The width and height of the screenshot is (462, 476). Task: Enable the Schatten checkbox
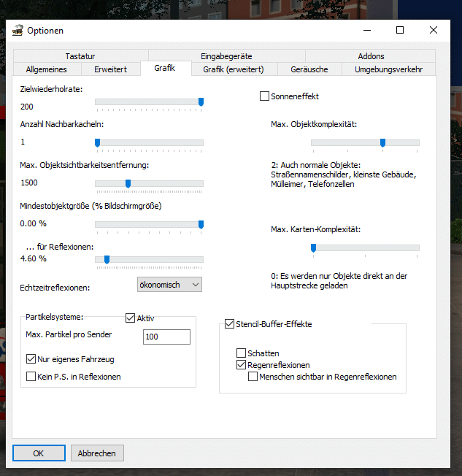click(x=242, y=353)
